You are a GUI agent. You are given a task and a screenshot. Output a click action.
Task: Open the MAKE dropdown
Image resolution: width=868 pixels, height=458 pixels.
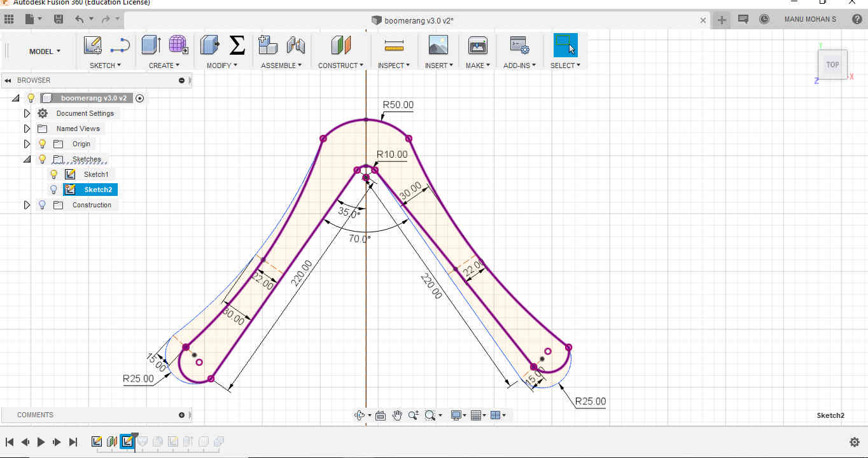[x=478, y=66]
